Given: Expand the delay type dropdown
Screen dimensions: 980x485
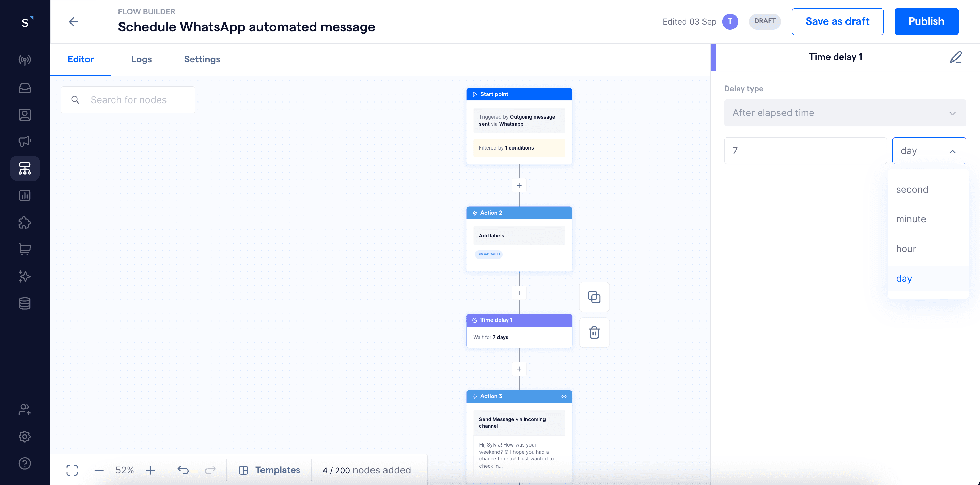Looking at the screenshot, I should [x=844, y=112].
